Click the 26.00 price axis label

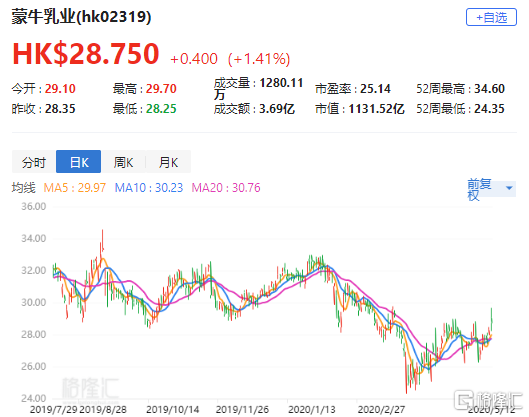pos(33,366)
